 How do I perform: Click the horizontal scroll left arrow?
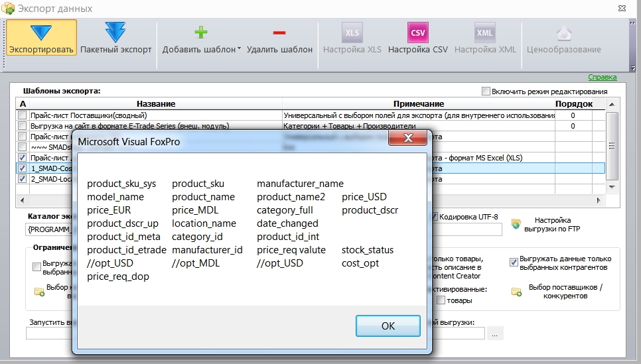coord(22,200)
